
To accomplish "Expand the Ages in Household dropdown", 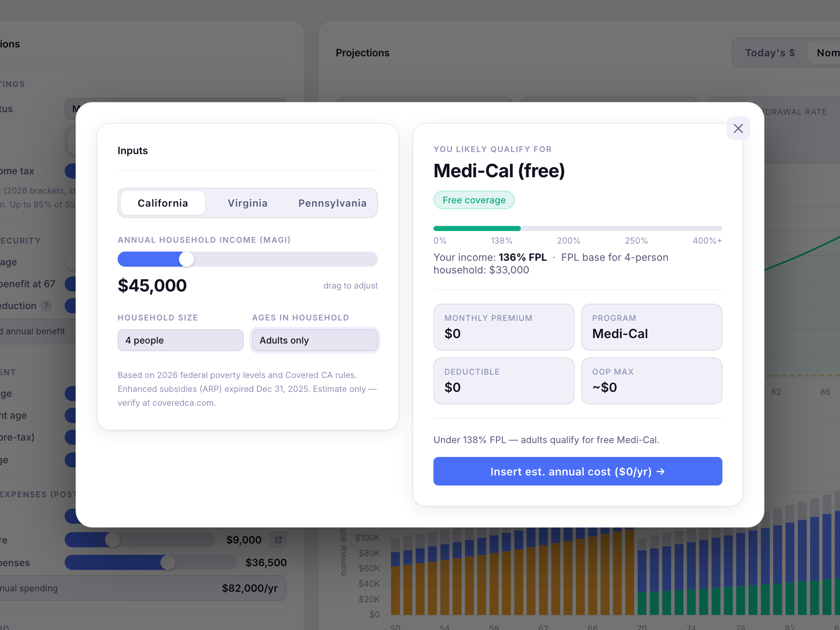I will click(315, 340).
